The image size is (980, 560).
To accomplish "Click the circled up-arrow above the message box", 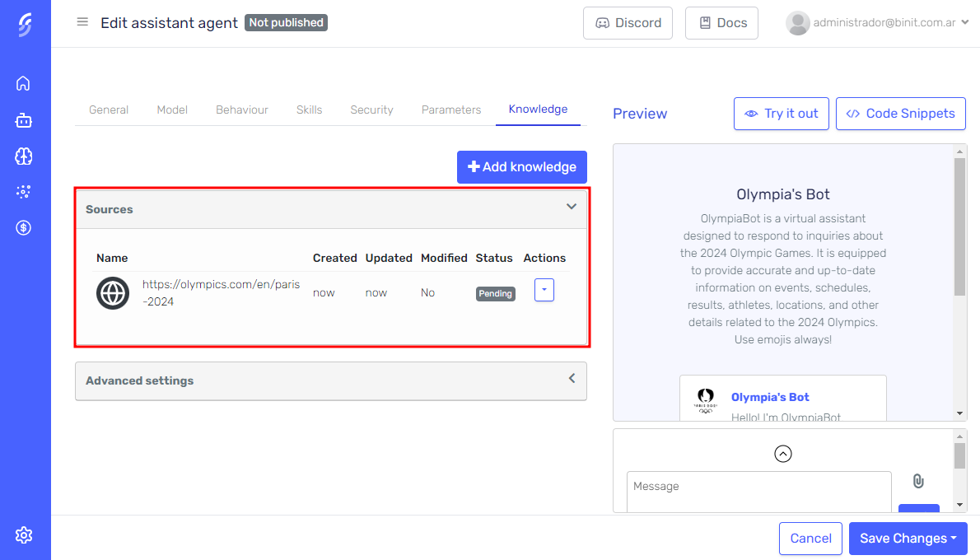I will coord(783,453).
